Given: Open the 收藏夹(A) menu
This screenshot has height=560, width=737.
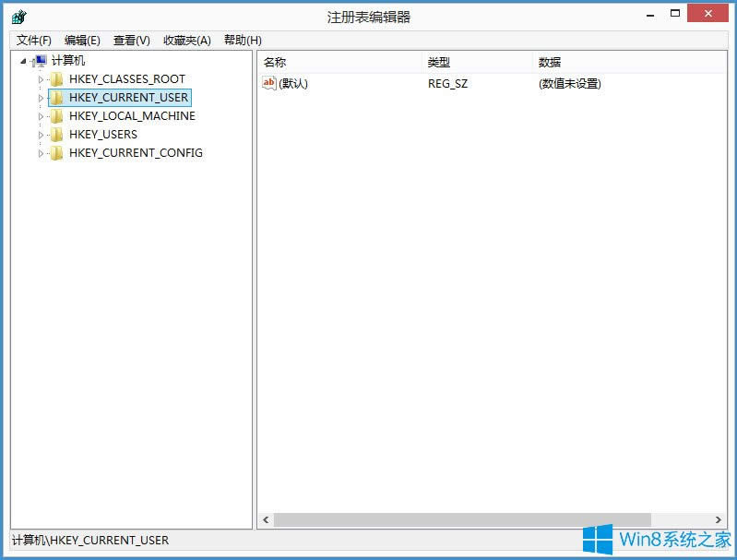Looking at the screenshot, I should [x=187, y=41].
